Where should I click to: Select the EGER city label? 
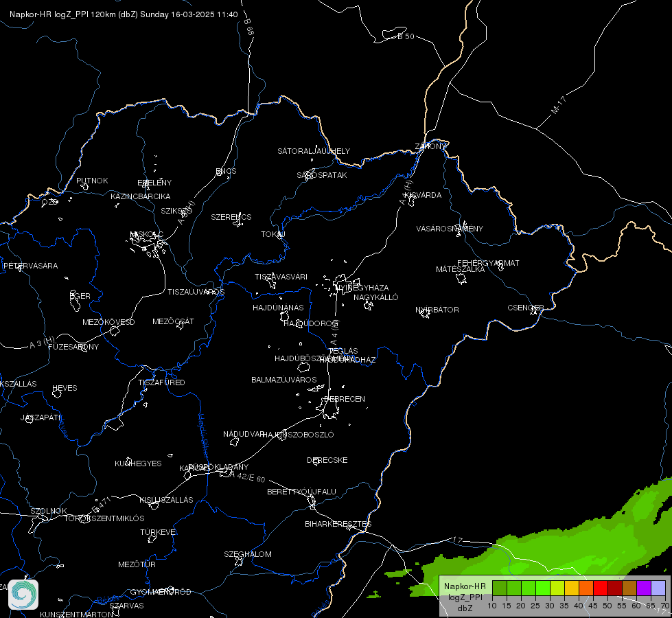[x=80, y=296]
